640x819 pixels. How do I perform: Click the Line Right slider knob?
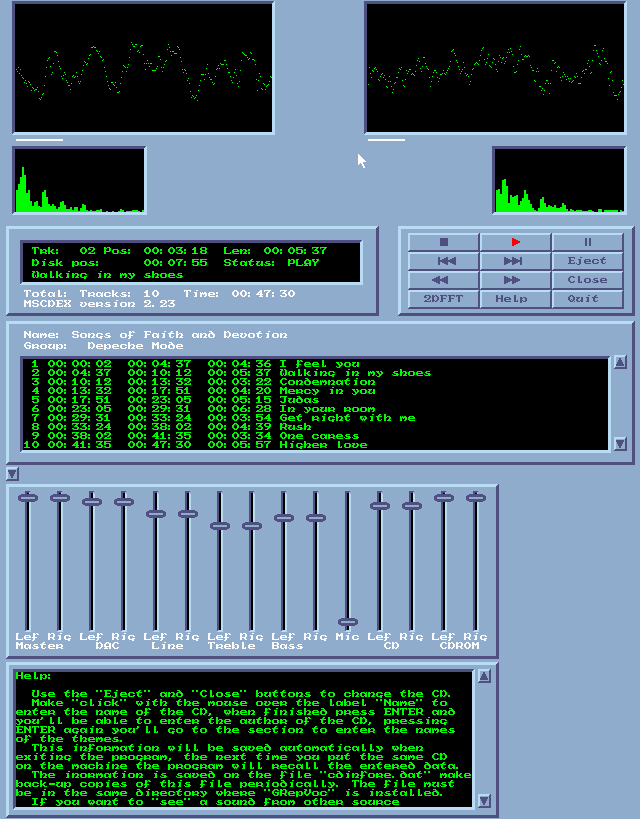(x=188, y=514)
